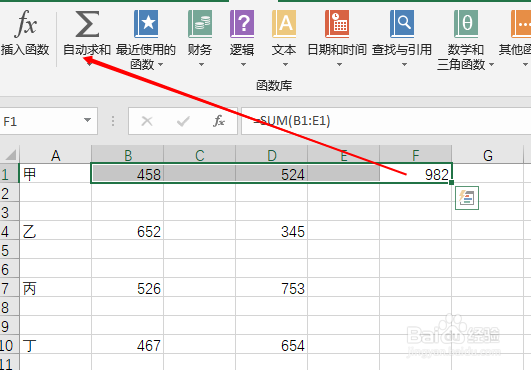Viewport: 531px width, 370px height.
Task: Cancel the formula entry with the X button
Action: pos(147,121)
